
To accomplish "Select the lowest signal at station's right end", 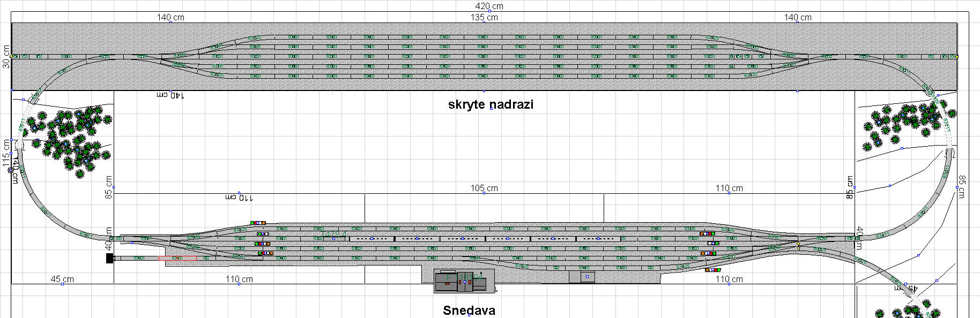I will [712, 270].
